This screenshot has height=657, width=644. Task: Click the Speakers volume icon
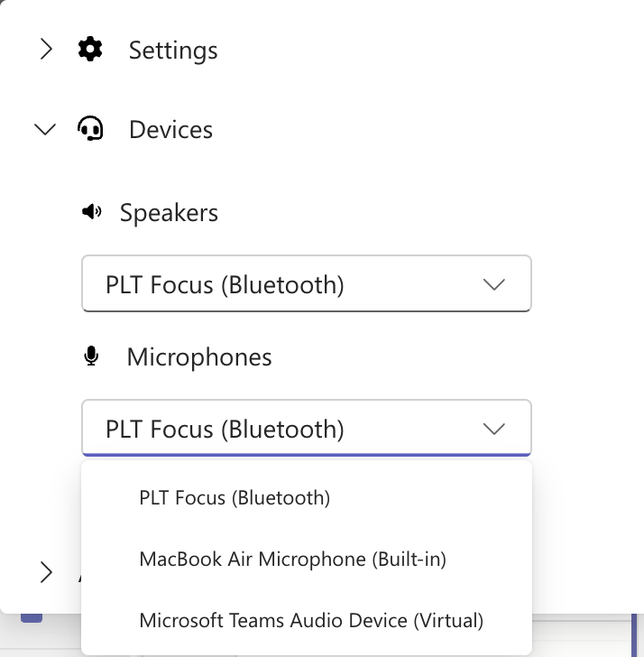(92, 212)
